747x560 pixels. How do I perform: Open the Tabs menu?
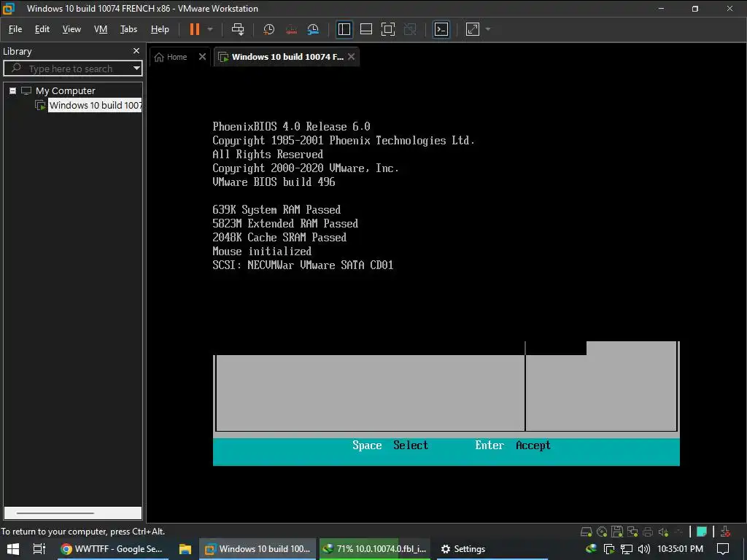(128, 29)
